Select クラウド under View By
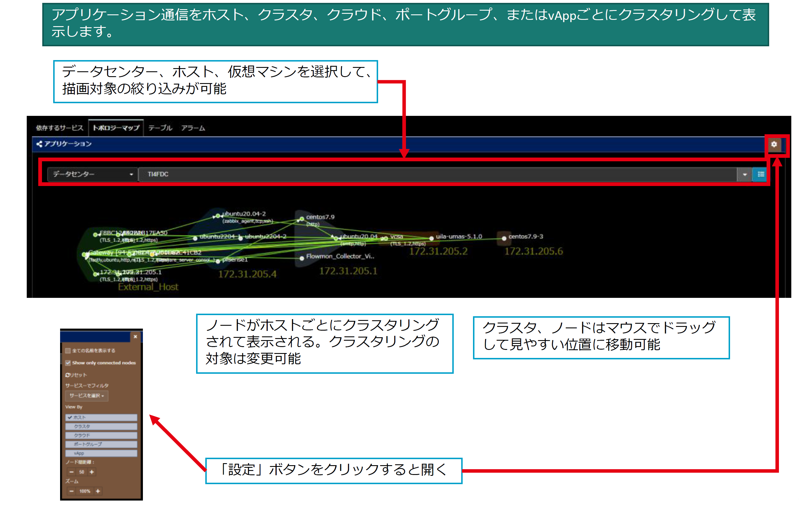812x506 pixels. tap(102, 435)
